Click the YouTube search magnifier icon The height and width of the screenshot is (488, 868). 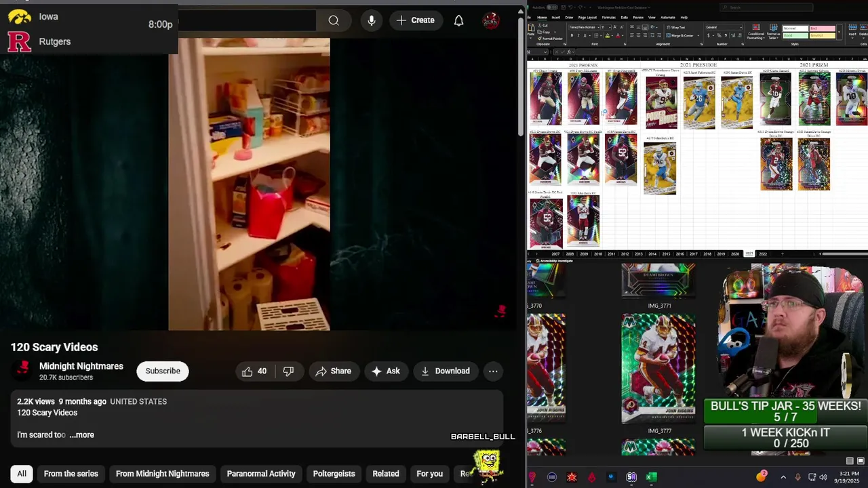[334, 20]
